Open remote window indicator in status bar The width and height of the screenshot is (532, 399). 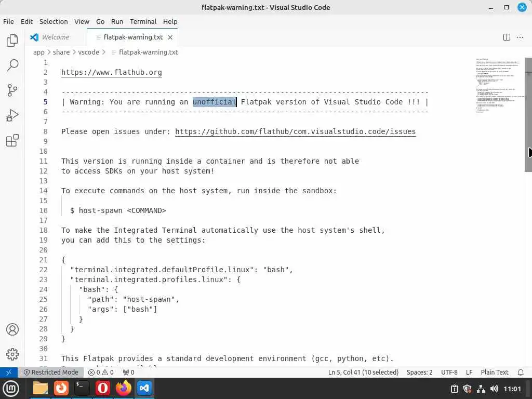click(x=9, y=372)
